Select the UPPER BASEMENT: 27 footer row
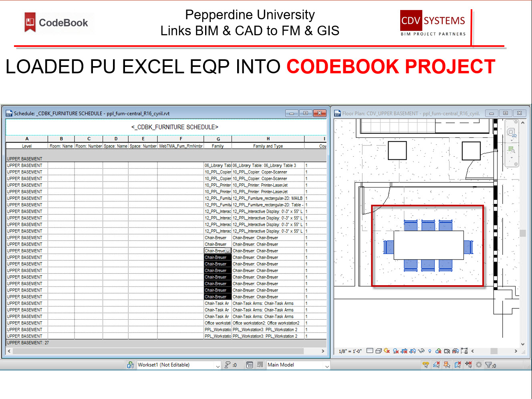The image size is (532, 399). 166,343
